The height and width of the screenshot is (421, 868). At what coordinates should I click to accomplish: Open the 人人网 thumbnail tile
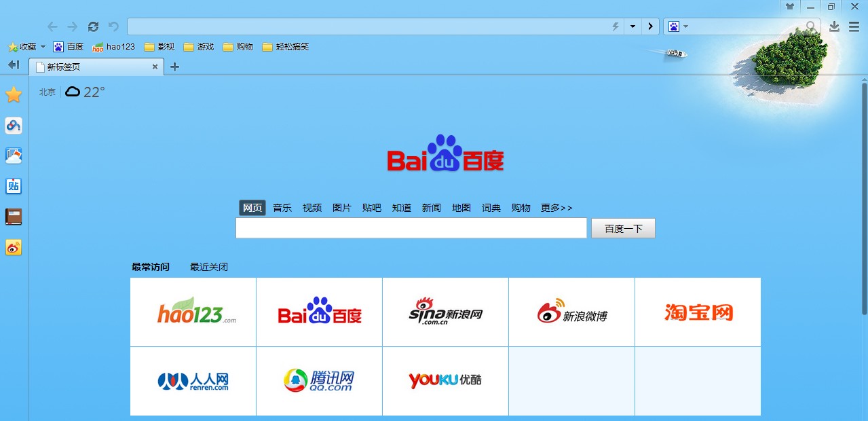click(x=193, y=381)
